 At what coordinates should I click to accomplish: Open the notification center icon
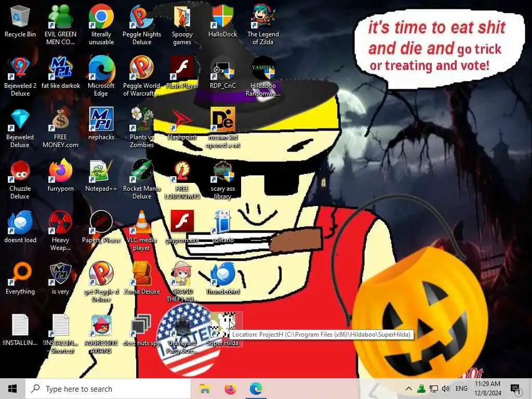[515, 389]
